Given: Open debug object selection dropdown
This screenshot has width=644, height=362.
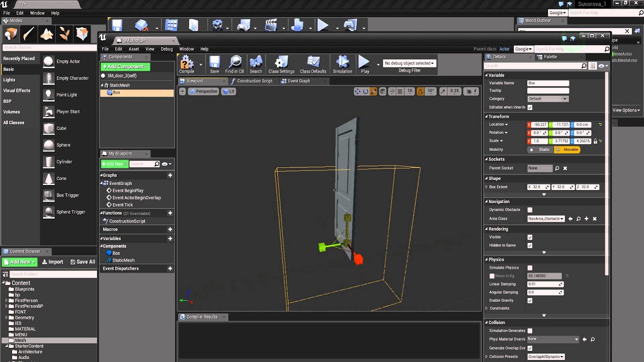Looking at the screenshot, I should (x=409, y=63).
